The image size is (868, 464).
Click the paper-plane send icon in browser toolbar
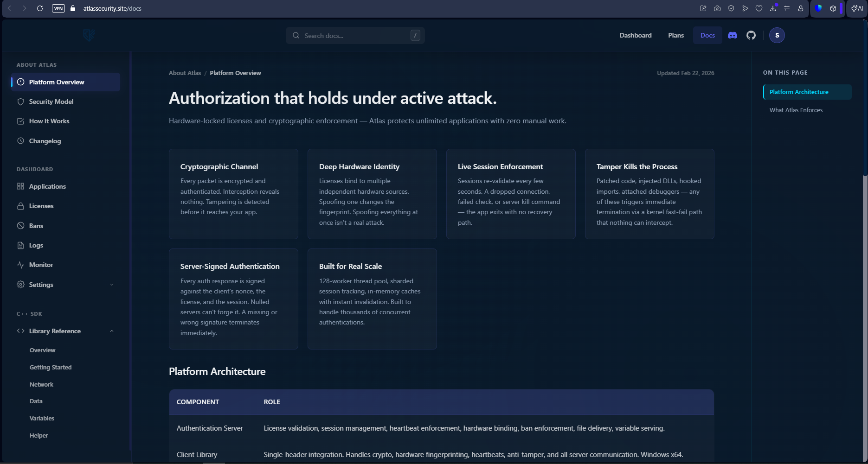point(745,8)
